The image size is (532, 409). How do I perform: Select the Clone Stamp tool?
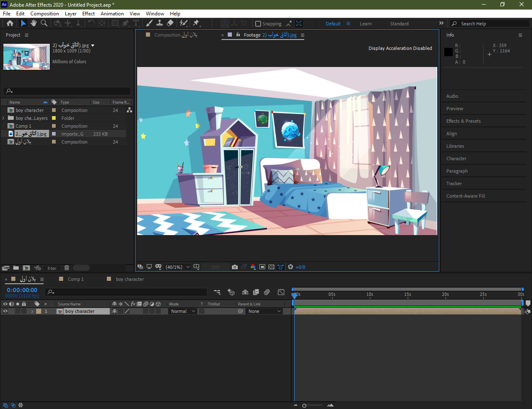(x=159, y=23)
